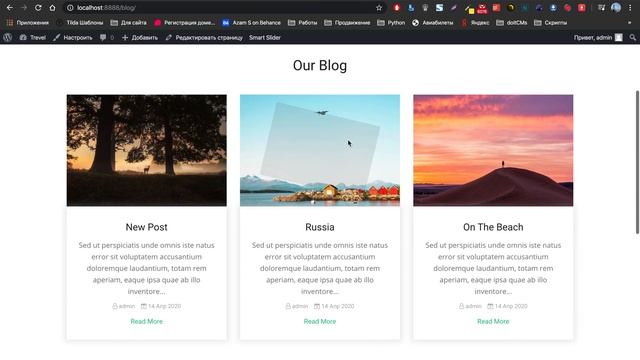
Task: Open Tilda Шаблоны bookmark
Action: pos(80,22)
